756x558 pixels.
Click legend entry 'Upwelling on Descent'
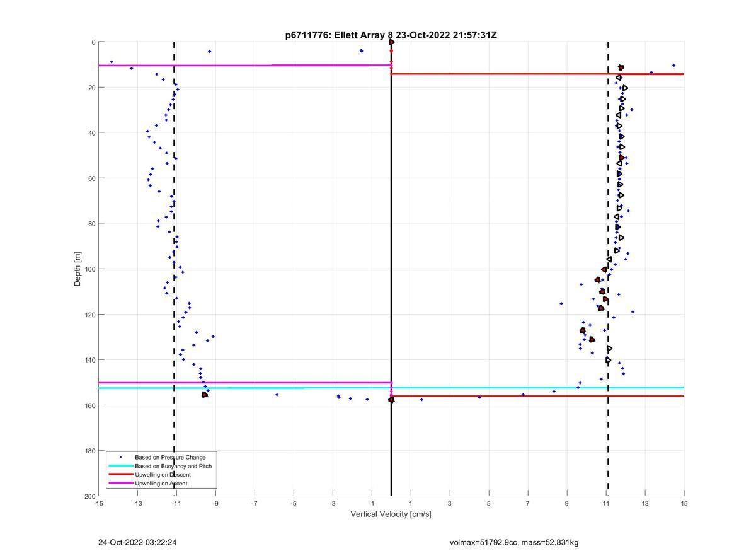point(163,475)
